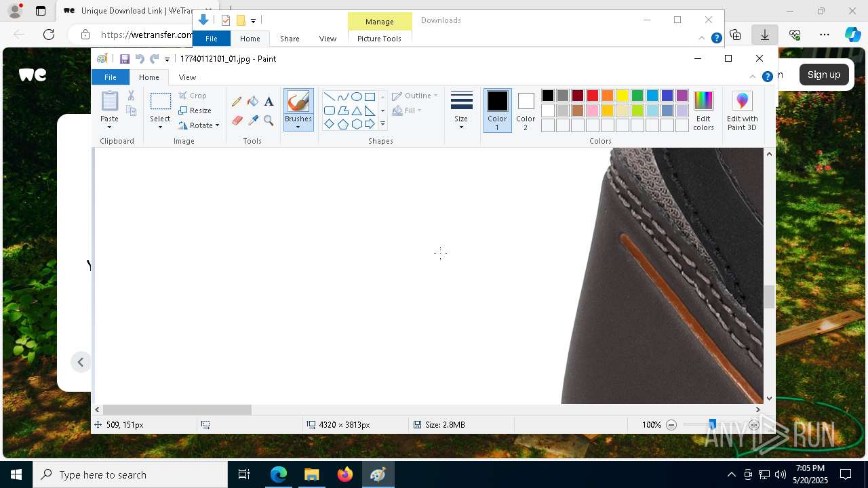Open the Paint File menu

point(111,77)
